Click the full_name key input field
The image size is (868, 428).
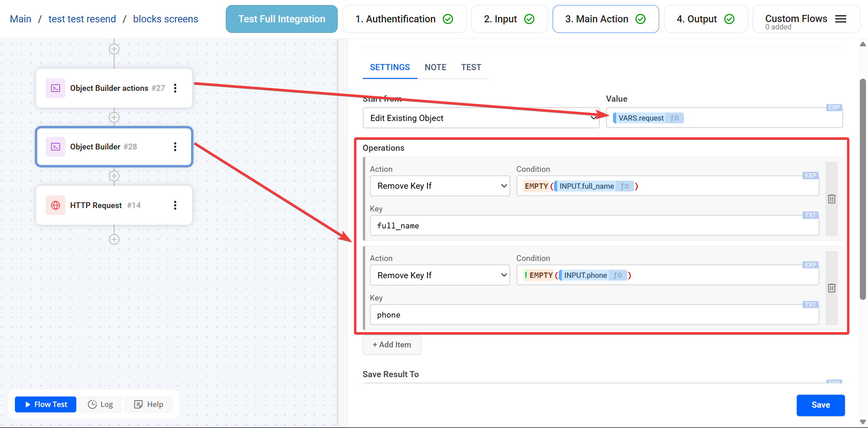594,226
